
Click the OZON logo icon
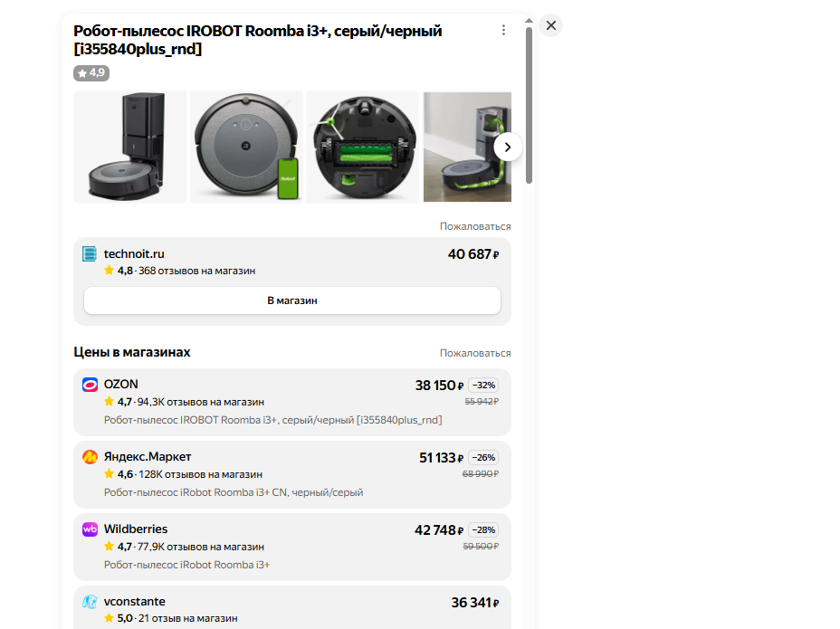[x=90, y=385]
